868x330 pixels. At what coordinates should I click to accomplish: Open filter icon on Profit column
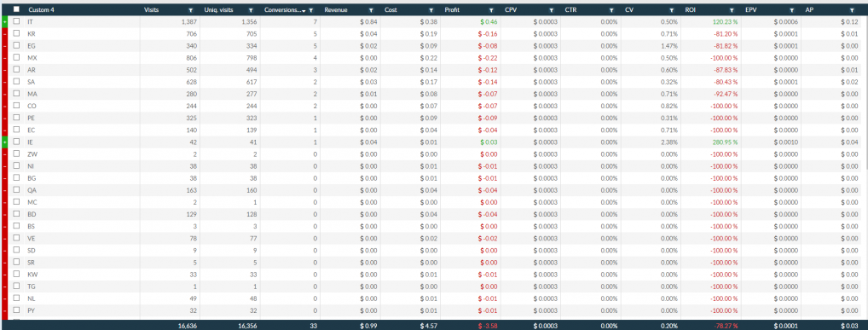tap(491, 10)
